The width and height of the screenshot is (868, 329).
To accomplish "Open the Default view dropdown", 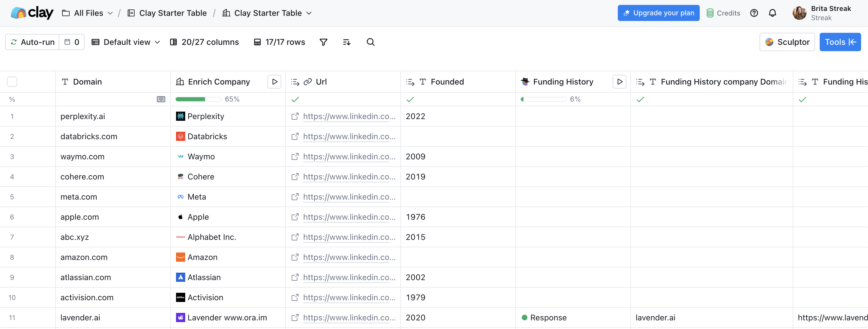I will click(x=125, y=42).
